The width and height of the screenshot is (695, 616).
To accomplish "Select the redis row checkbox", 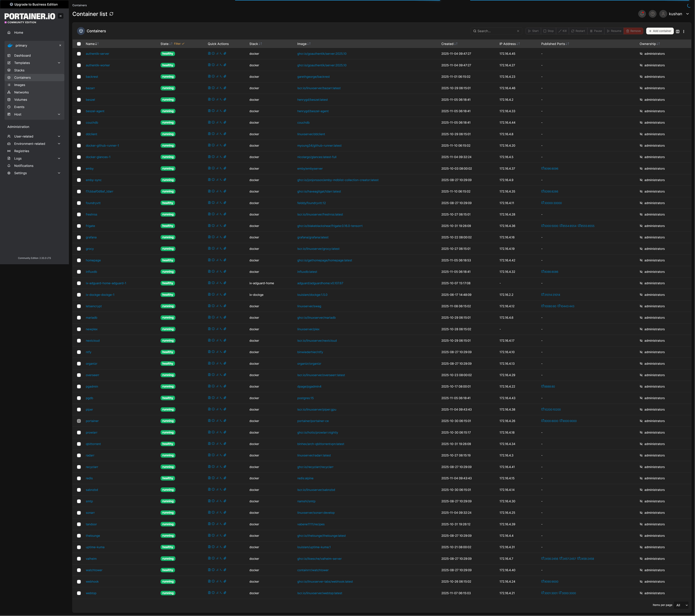I will point(79,478).
